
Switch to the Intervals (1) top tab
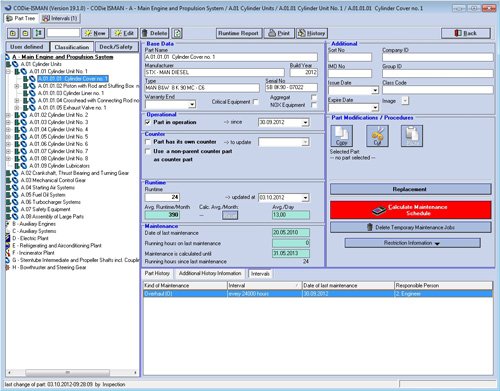pos(60,19)
